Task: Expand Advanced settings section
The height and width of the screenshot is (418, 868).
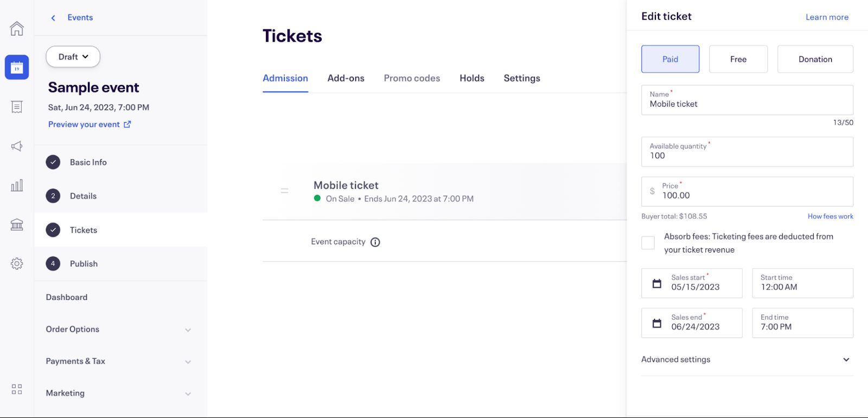Action: point(747,359)
